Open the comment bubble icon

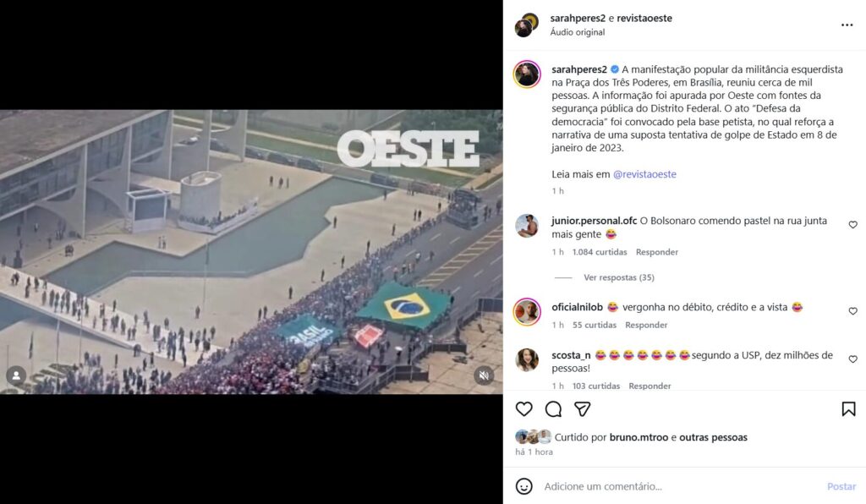[553, 409]
